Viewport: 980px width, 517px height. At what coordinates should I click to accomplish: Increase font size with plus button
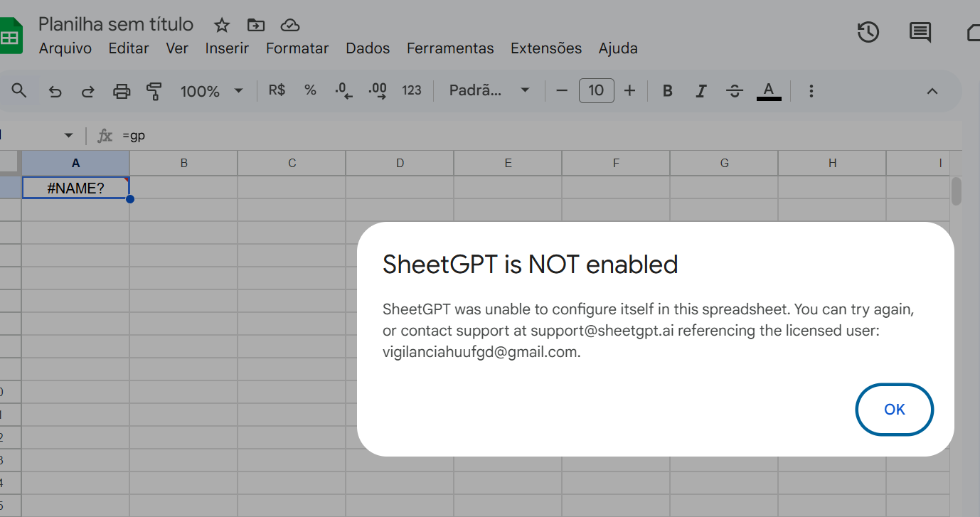pos(629,90)
